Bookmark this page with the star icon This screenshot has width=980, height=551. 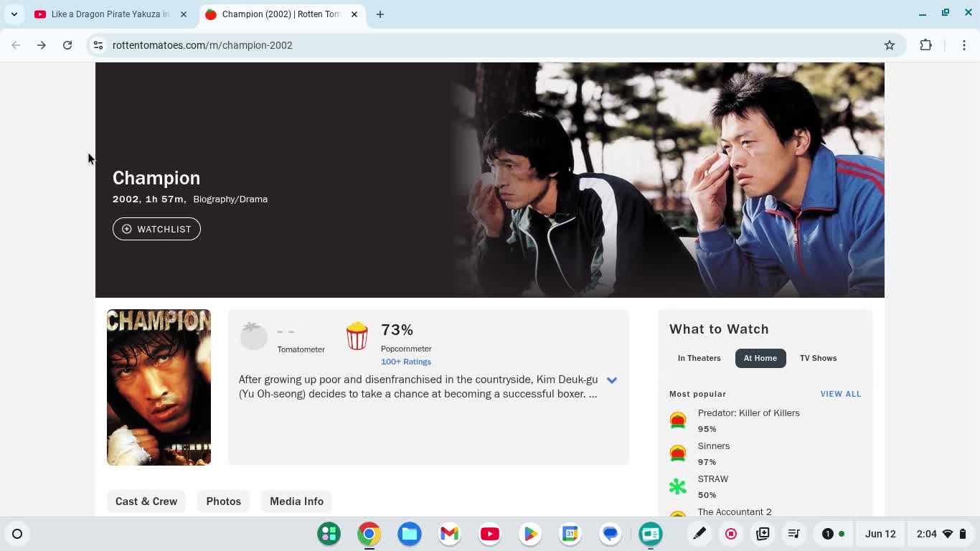pyautogui.click(x=890, y=45)
